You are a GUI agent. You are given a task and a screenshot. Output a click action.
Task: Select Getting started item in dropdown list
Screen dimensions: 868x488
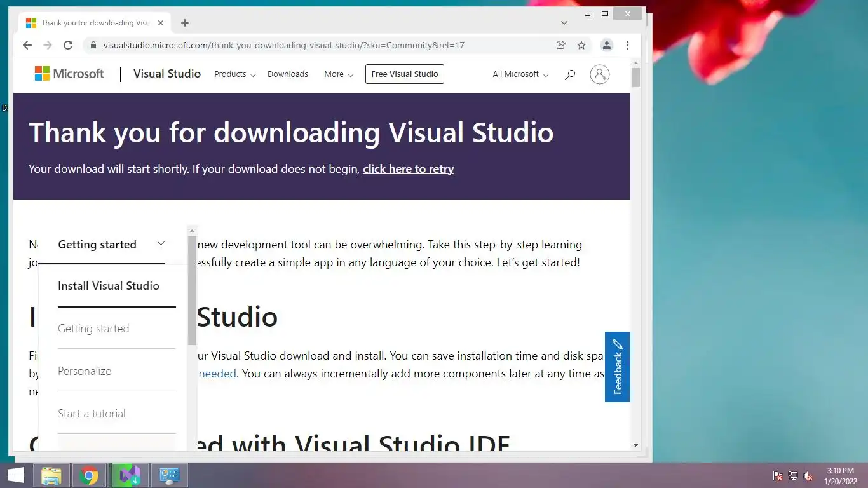[93, 329]
